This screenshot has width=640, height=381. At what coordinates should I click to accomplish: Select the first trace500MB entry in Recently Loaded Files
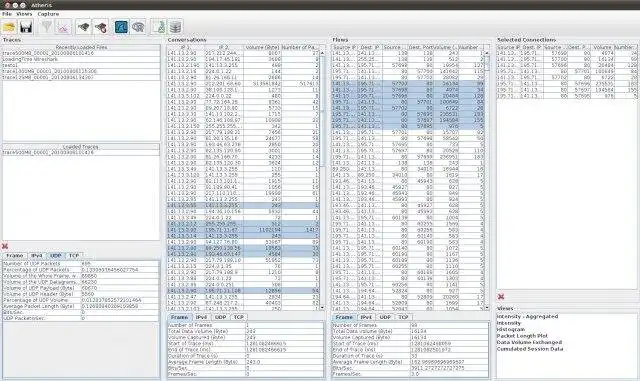[x=81, y=53]
